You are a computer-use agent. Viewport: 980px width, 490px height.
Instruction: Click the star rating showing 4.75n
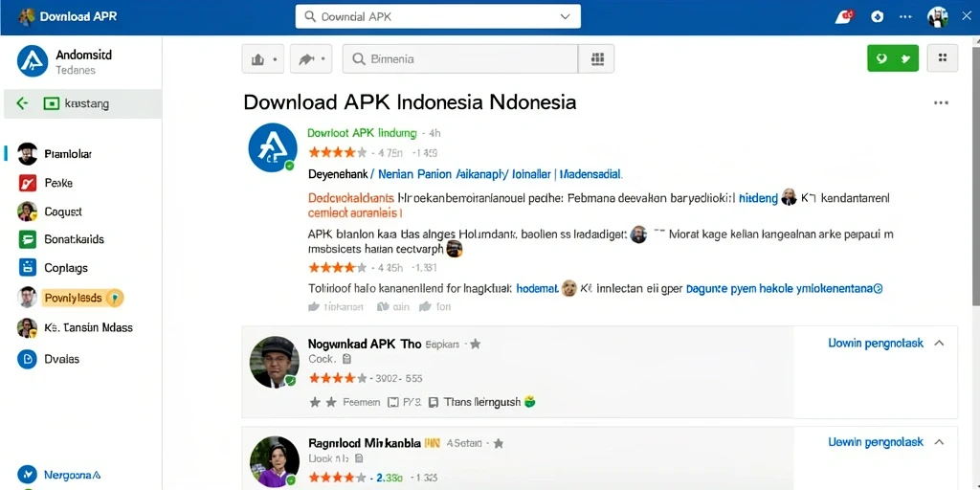(x=338, y=152)
